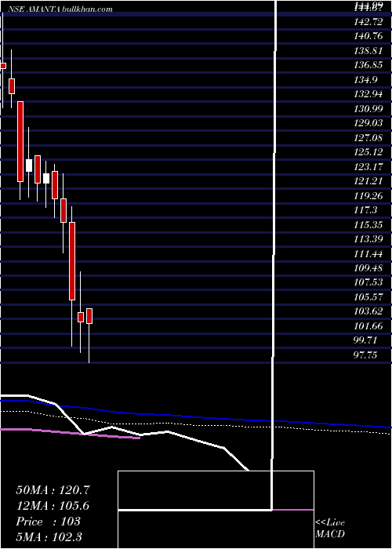This screenshot has width=392, height=549.
Task: Select price label 142.72
Action: point(368,22)
